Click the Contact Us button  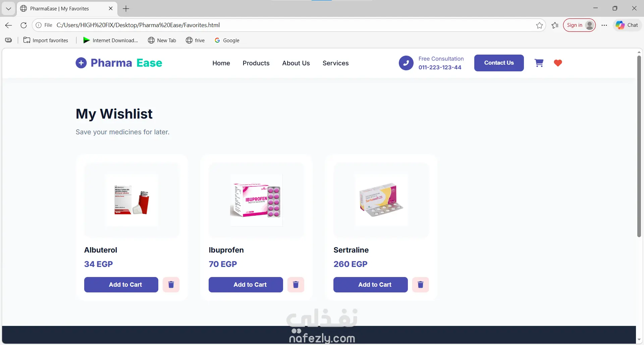click(x=499, y=63)
